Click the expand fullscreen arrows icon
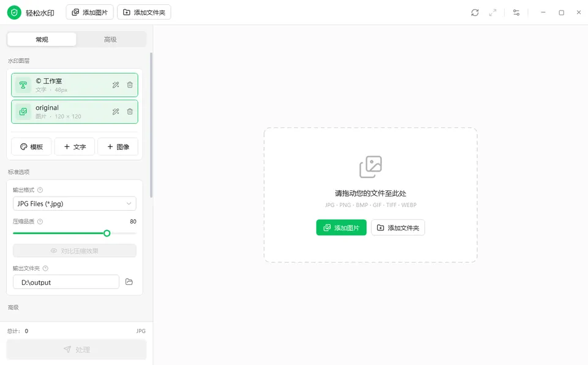 [x=492, y=12]
